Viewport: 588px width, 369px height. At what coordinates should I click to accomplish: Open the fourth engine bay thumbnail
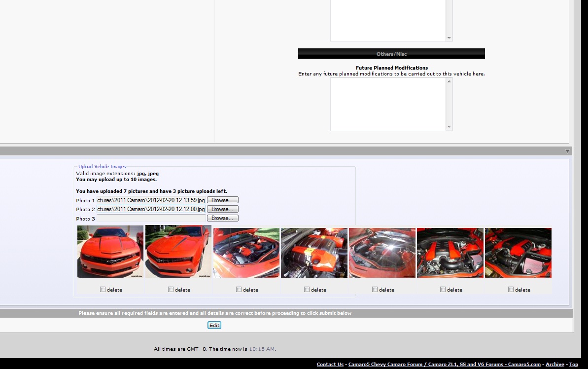(314, 253)
